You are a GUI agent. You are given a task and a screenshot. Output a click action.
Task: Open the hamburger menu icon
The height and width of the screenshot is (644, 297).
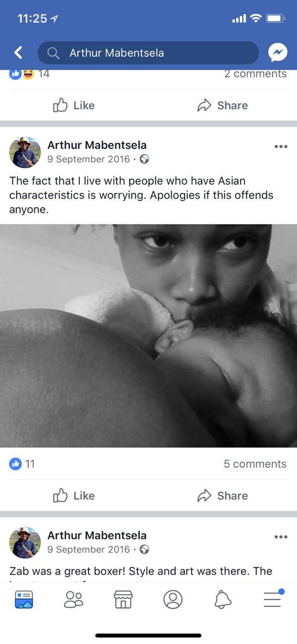(273, 598)
